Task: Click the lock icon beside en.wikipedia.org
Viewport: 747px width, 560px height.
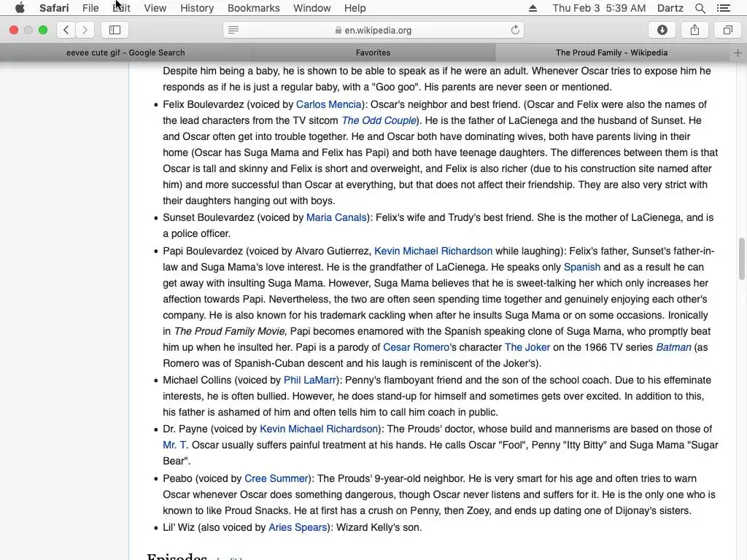Action: (338, 30)
